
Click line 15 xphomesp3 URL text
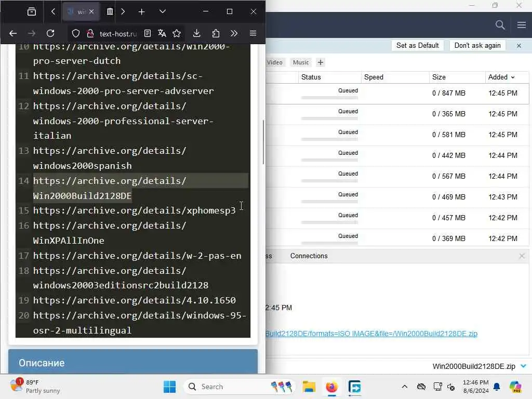(135, 210)
